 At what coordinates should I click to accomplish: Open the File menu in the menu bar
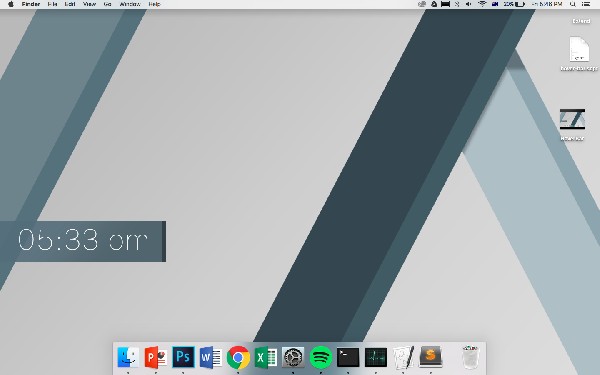coord(52,4)
